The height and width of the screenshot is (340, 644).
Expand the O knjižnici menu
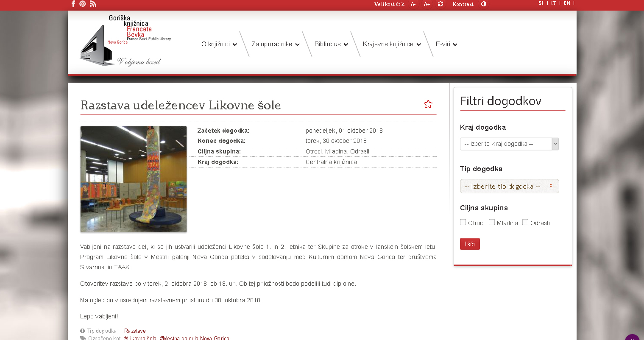click(x=219, y=44)
